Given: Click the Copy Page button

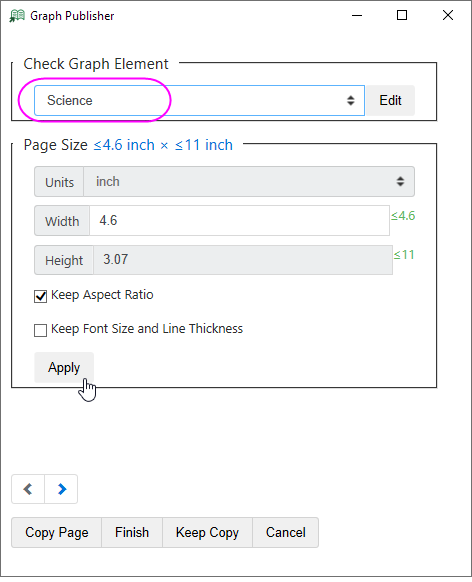Looking at the screenshot, I should 56,533.
